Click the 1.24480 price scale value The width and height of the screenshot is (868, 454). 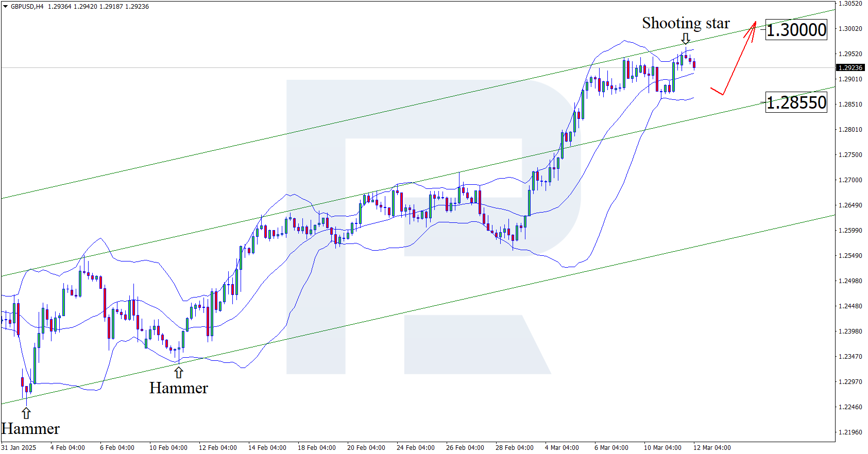tap(850, 306)
